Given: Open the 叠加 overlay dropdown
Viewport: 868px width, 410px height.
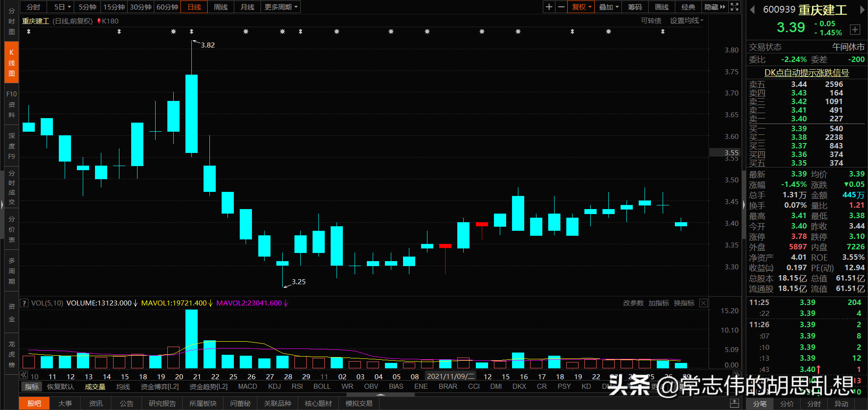Looking at the screenshot, I should pyautogui.click(x=608, y=7).
